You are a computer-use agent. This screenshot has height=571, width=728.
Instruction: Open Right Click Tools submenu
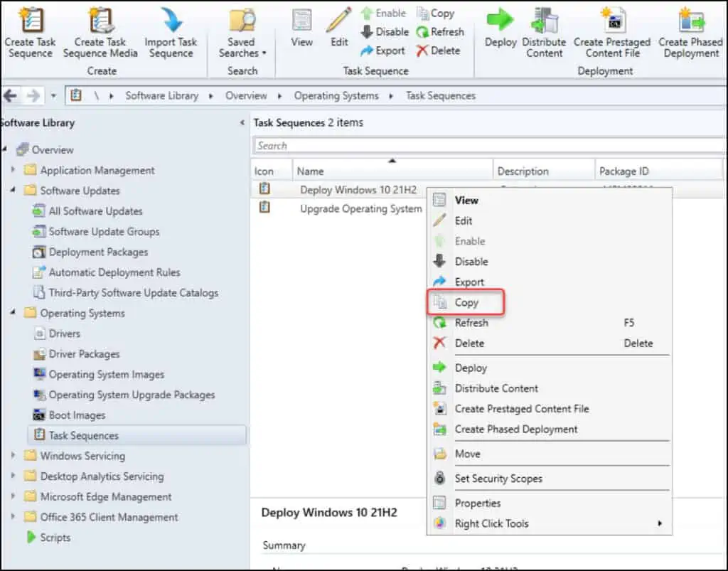pyautogui.click(x=550, y=523)
